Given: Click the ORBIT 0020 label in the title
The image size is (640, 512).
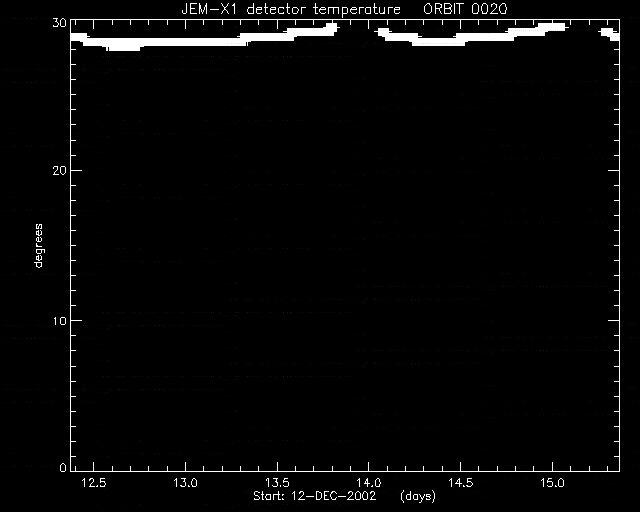Looking at the screenshot, I should (x=465, y=9).
